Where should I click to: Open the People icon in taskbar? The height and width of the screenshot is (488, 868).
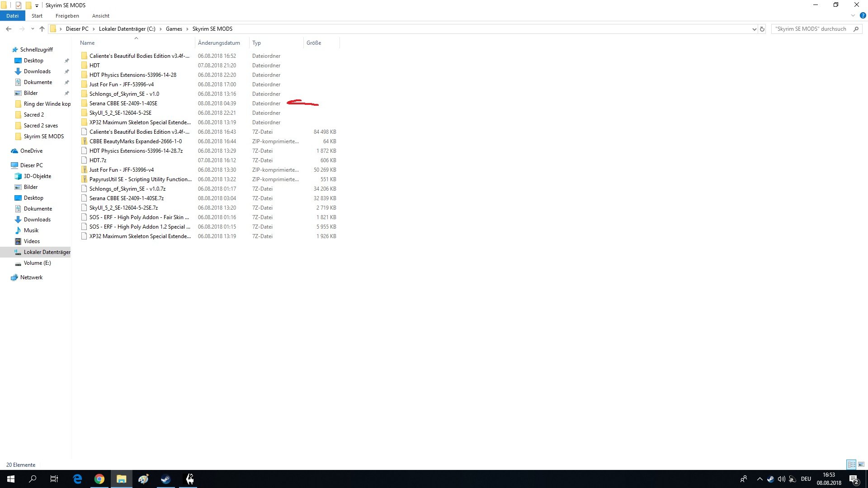click(744, 479)
